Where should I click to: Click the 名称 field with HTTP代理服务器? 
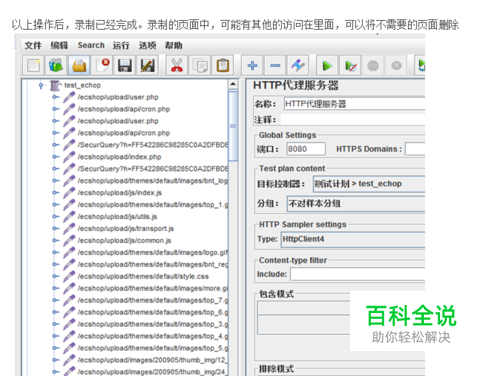[x=354, y=104]
